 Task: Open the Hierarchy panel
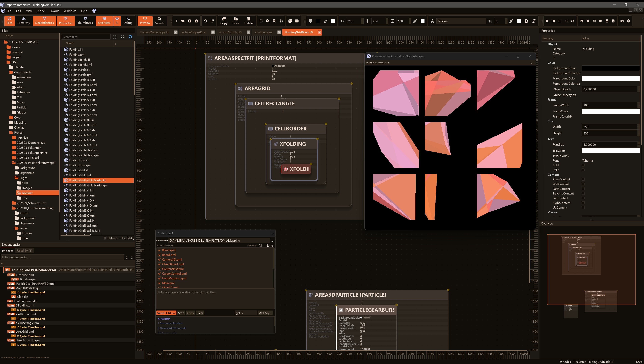[x=23, y=20]
